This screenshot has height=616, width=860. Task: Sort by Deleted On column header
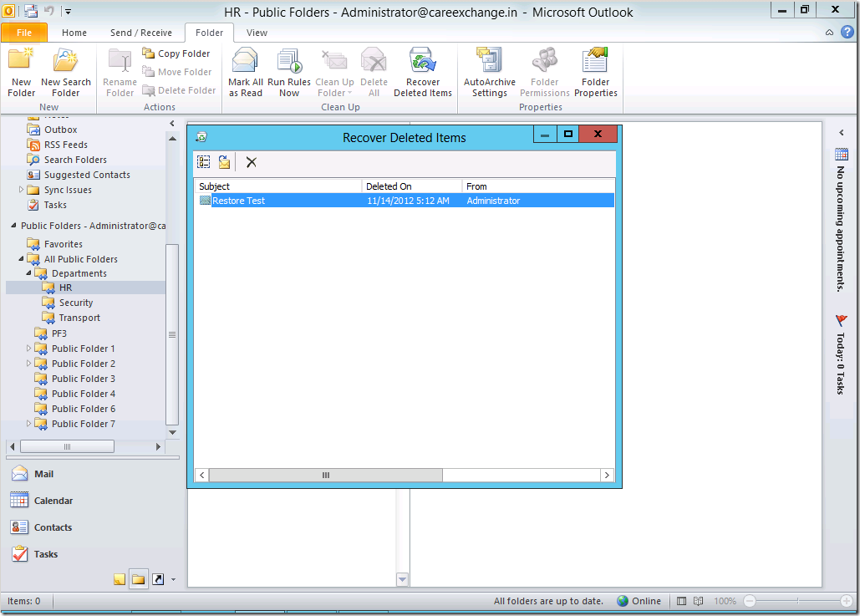pos(412,186)
